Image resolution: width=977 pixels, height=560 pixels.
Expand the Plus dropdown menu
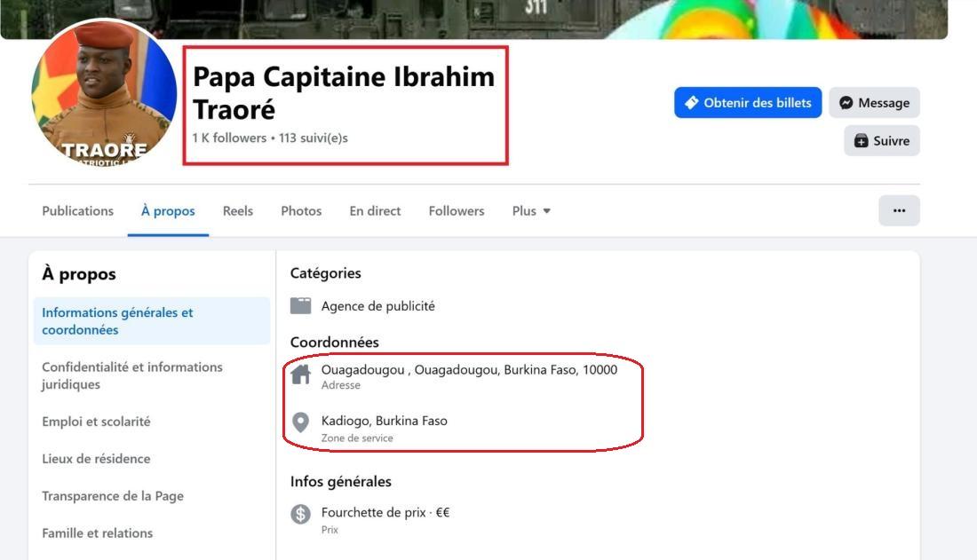click(531, 211)
